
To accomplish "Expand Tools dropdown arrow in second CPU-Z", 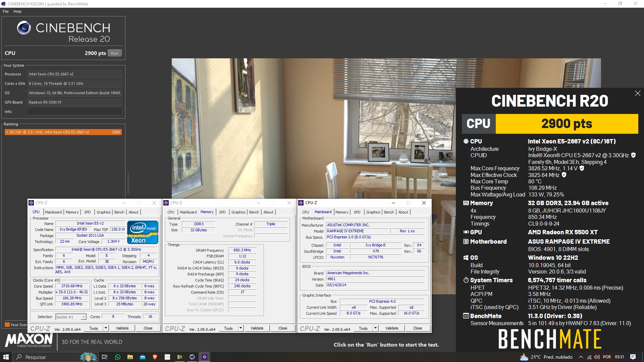I will 241,328.
